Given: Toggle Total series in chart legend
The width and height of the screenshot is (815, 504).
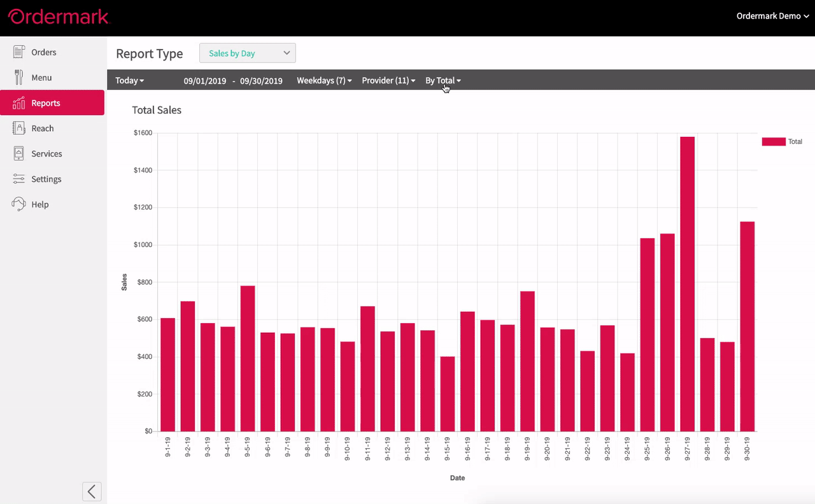Looking at the screenshot, I should coord(782,142).
